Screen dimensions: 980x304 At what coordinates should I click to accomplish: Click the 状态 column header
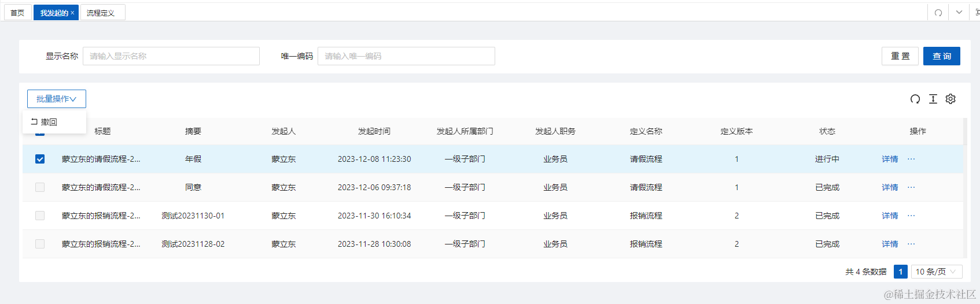pos(827,131)
